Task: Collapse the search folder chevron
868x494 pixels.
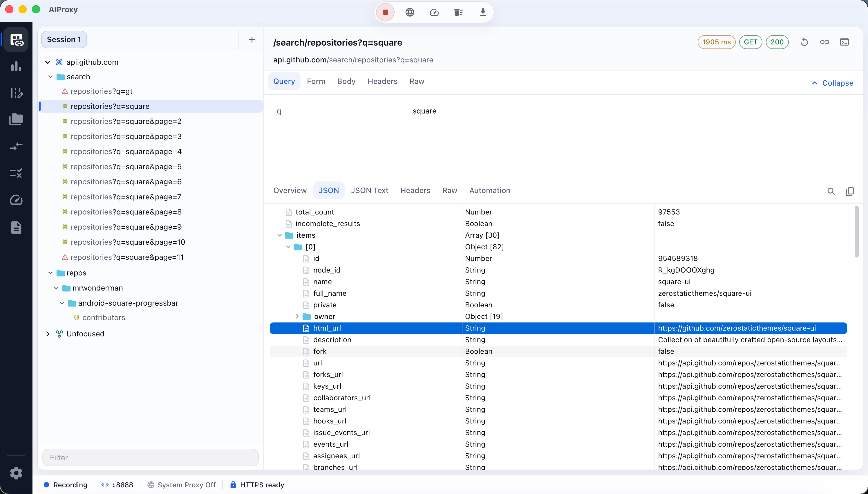Action: click(50, 77)
